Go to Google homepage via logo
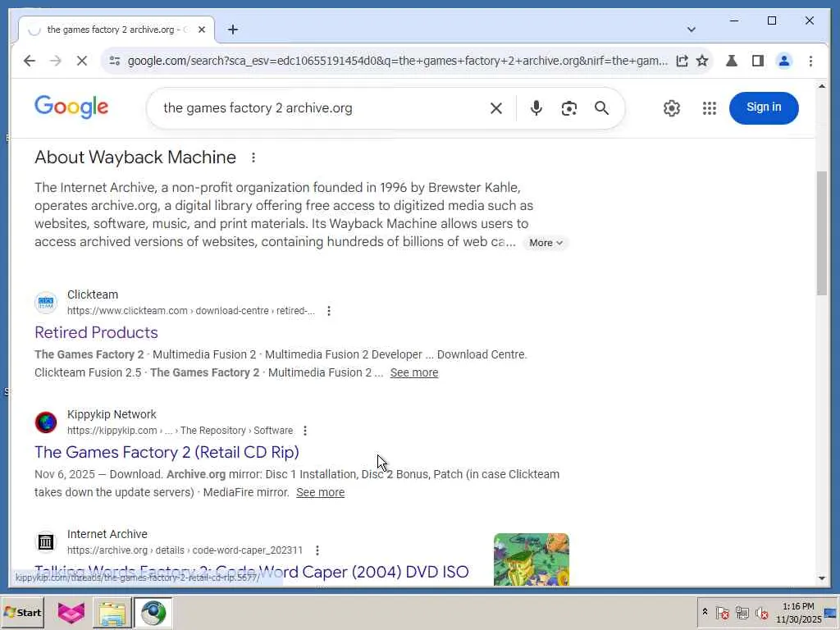The image size is (840, 630). click(x=71, y=107)
